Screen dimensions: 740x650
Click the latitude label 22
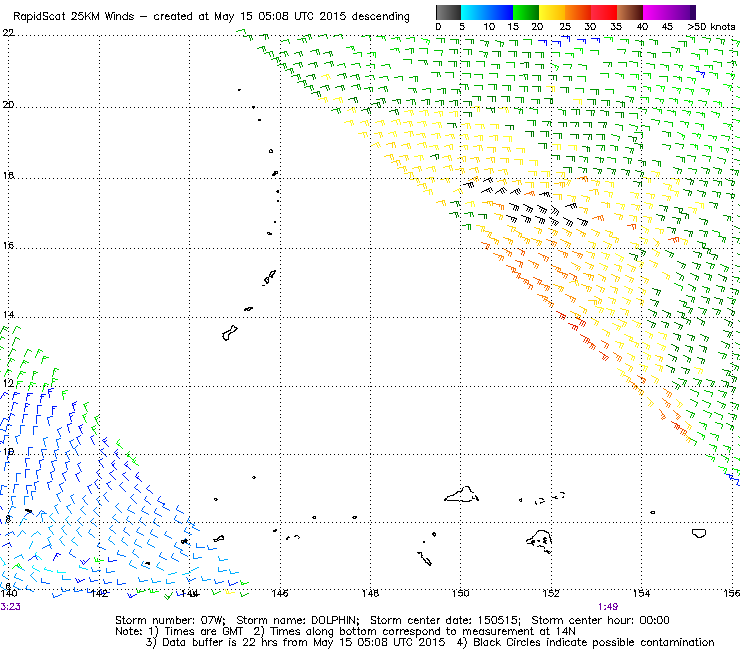(8, 33)
